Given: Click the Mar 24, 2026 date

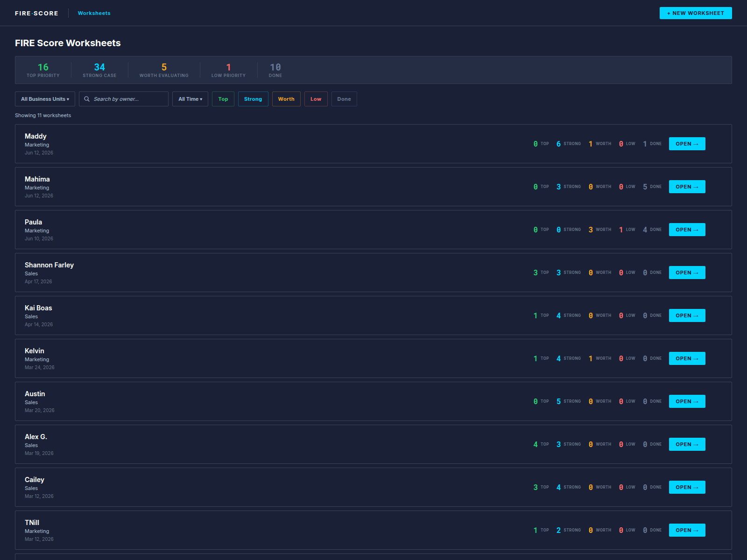Looking at the screenshot, I should 40,367.
